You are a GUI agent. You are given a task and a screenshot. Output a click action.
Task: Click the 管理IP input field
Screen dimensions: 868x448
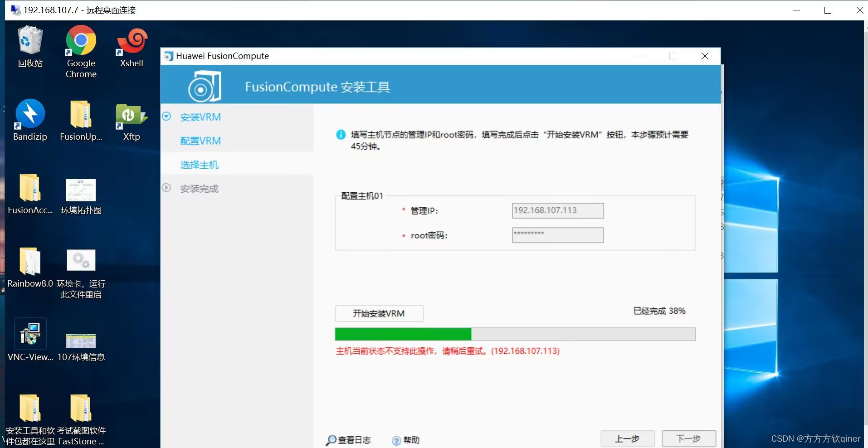[x=558, y=210]
